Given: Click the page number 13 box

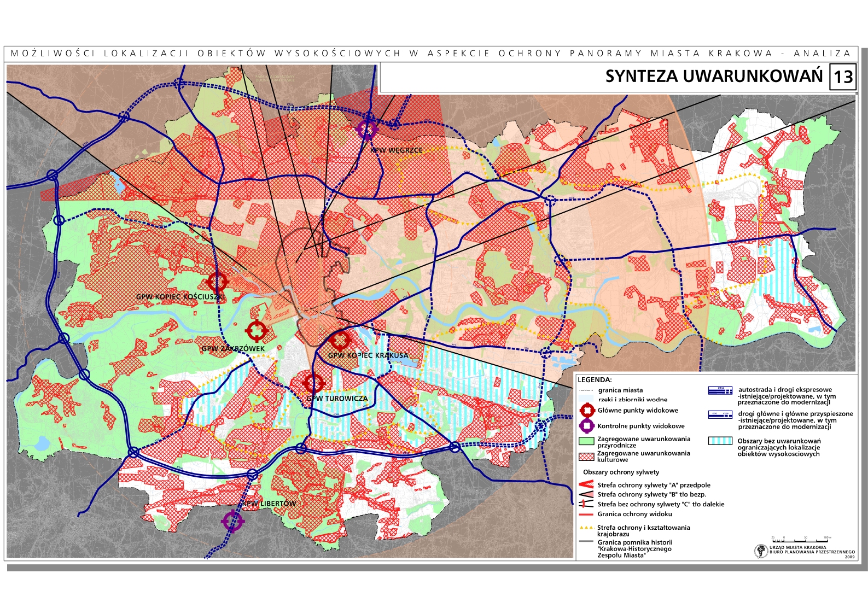Looking at the screenshot, I should pos(842,77).
